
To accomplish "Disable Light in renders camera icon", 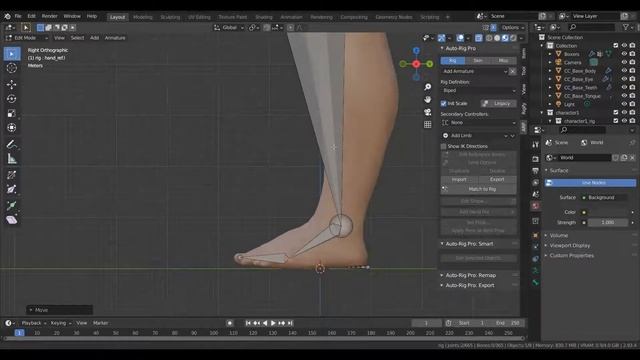I will coord(632,104).
